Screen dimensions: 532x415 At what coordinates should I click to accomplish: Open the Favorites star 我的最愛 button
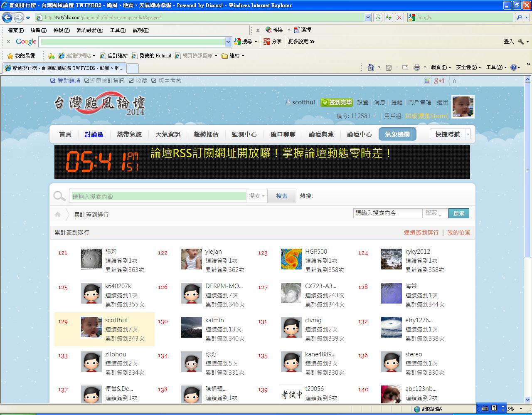[21, 56]
